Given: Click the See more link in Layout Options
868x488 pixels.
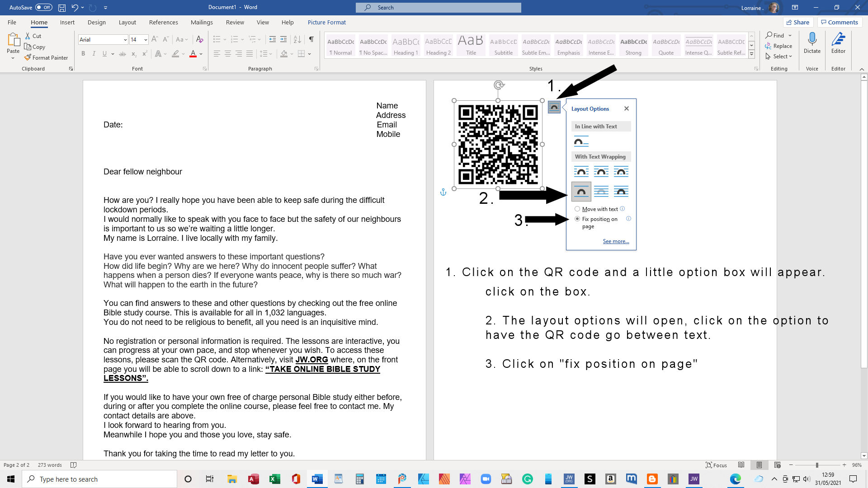Looking at the screenshot, I should click(x=616, y=241).
